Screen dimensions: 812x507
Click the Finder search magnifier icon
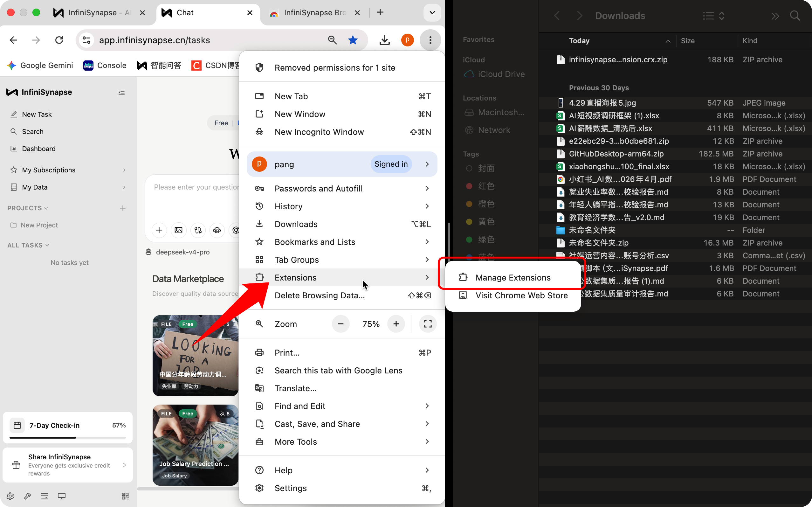pyautogui.click(x=795, y=16)
